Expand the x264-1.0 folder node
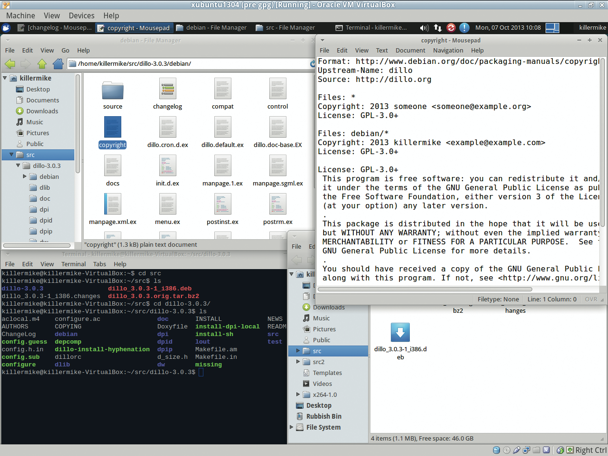The image size is (608, 456). pyautogui.click(x=298, y=394)
